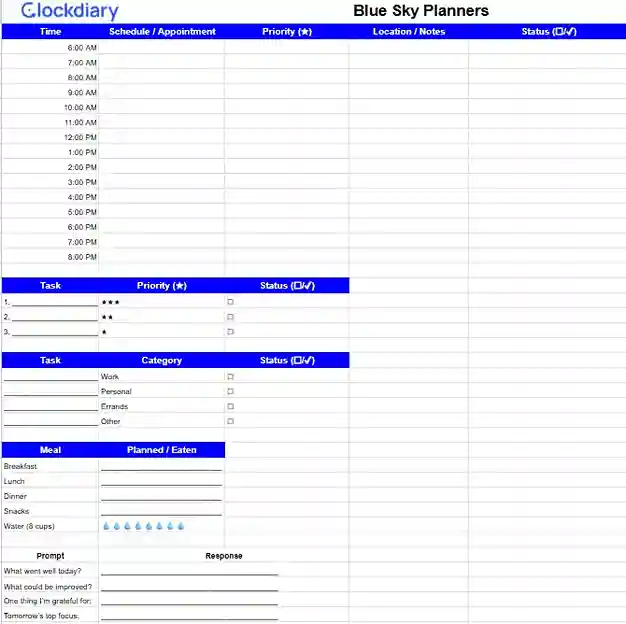Tick the Errands category checkbox
626x624 pixels.
point(230,406)
